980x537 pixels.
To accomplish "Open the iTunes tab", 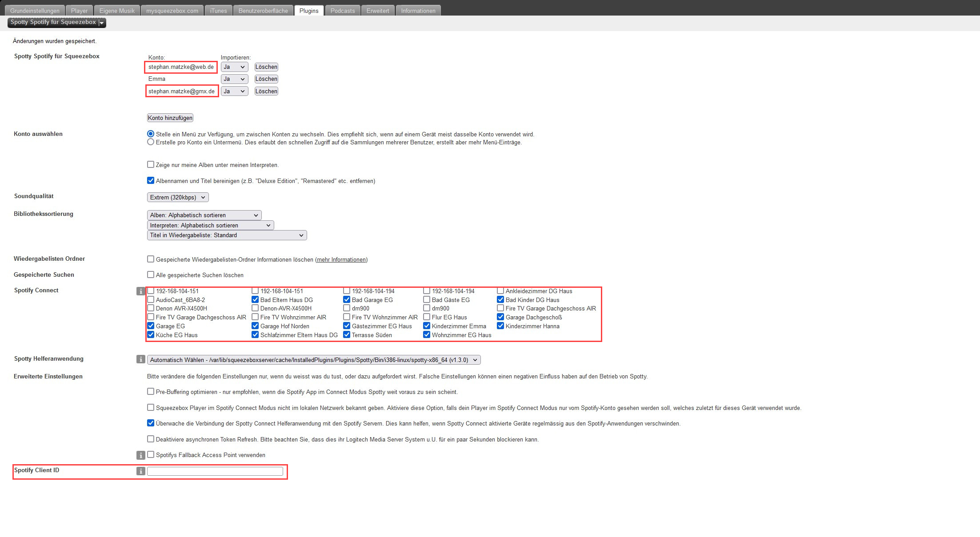I will coord(218,11).
